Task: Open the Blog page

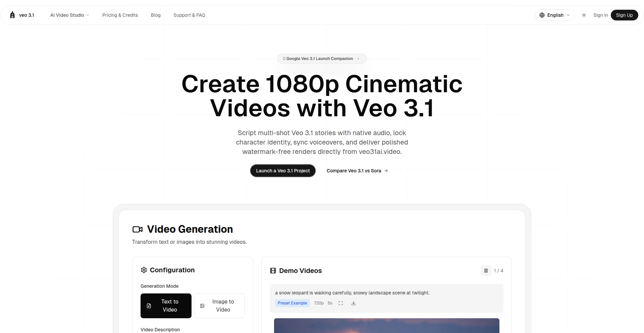Action: tap(156, 15)
